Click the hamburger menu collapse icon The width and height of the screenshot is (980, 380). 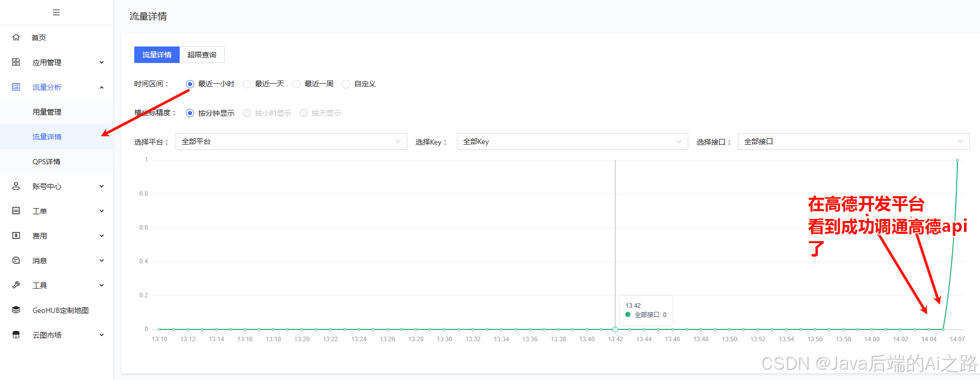click(56, 12)
